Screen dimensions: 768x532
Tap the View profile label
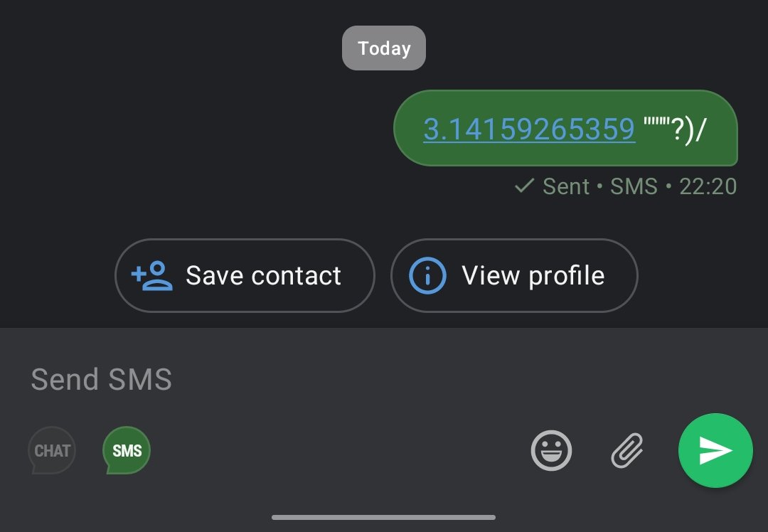(x=533, y=275)
